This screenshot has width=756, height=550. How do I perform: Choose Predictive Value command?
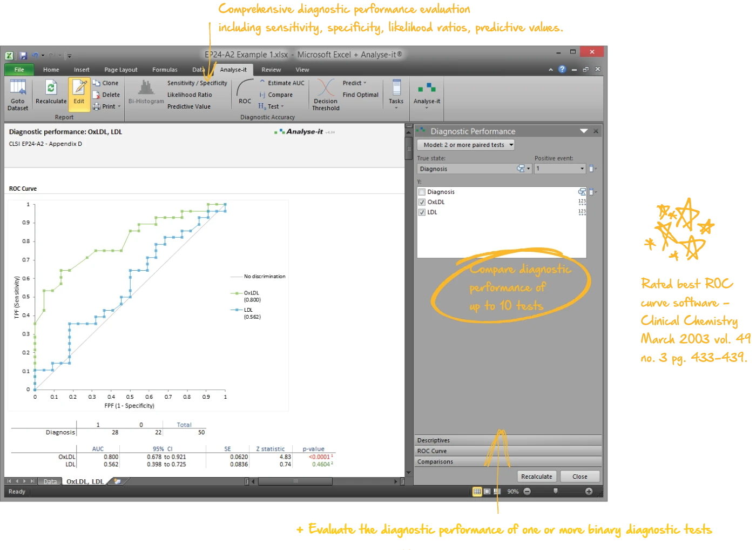tap(189, 106)
